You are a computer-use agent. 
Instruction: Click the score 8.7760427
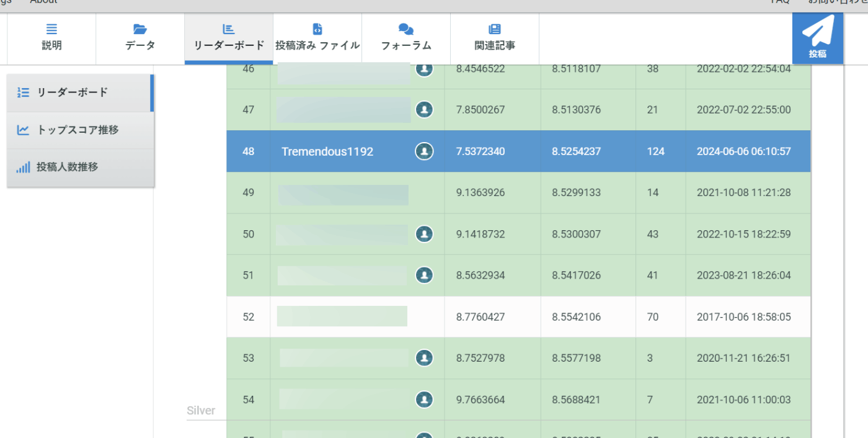(480, 317)
